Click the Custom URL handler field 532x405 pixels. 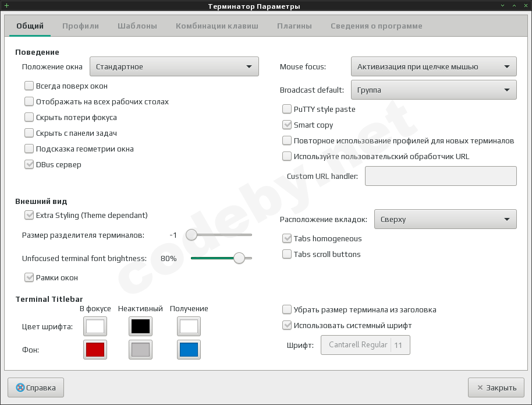441,176
